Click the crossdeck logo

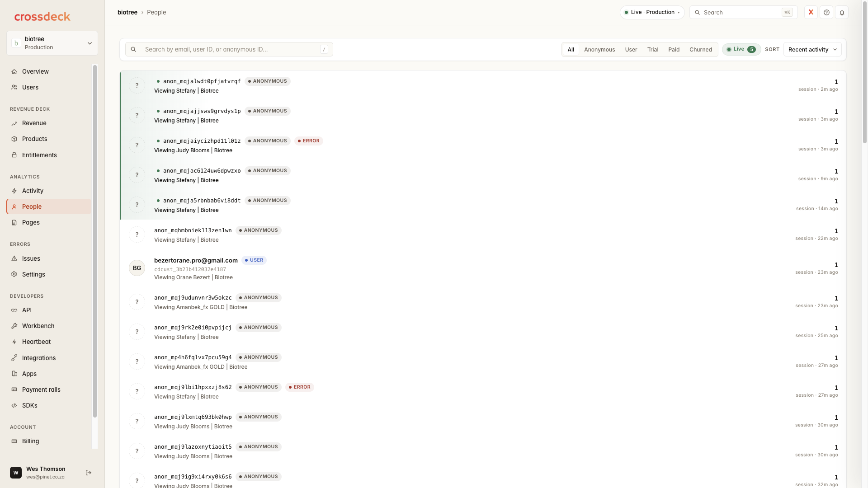point(42,17)
